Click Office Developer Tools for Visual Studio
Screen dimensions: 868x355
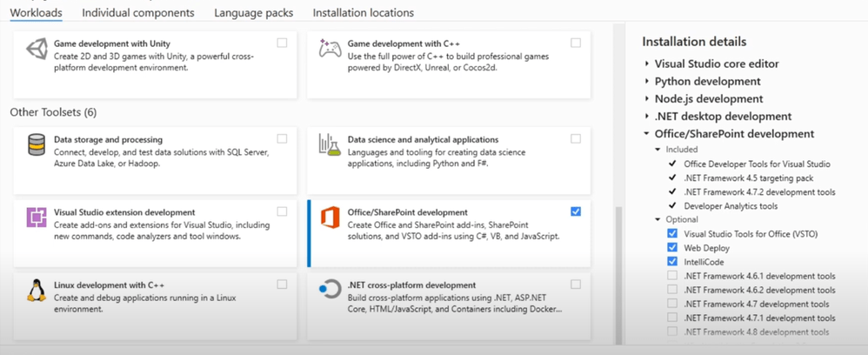pyautogui.click(x=757, y=164)
